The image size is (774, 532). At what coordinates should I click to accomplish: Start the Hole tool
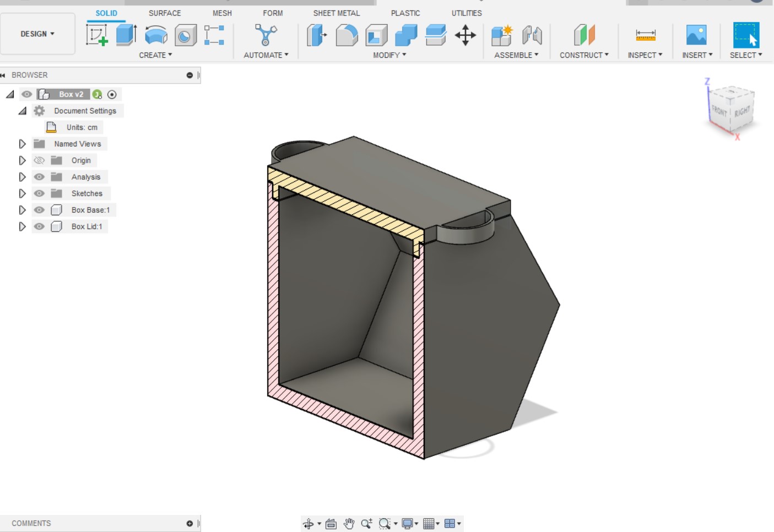coord(185,35)
